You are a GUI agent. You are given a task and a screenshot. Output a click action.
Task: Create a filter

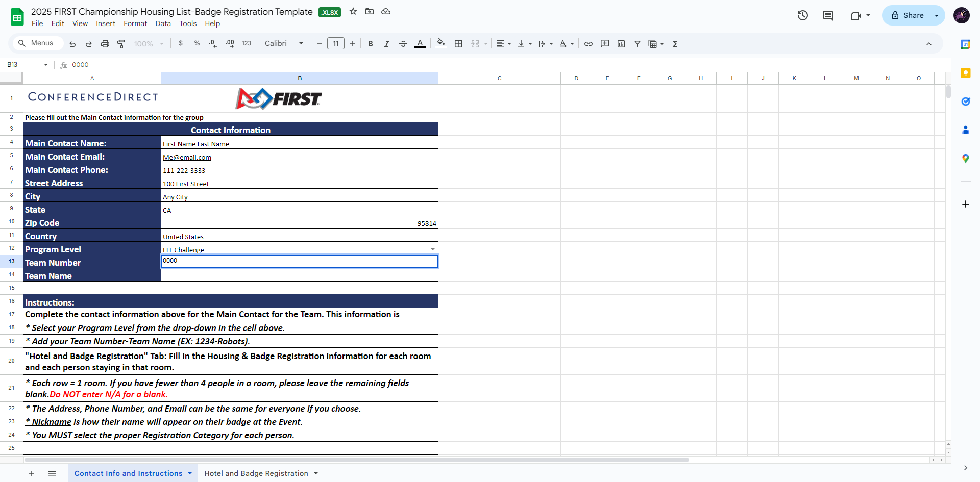pyautogui.click(x=638, y=44)
